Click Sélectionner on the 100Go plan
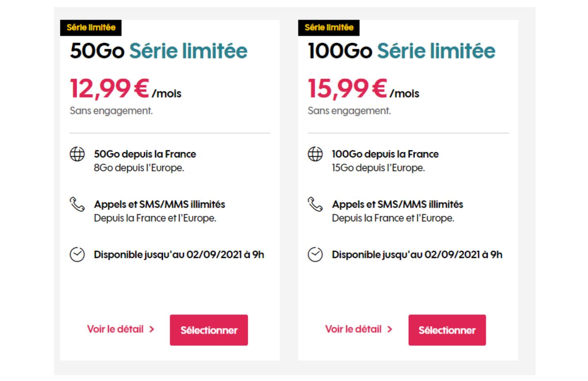Viewport: 588px width, 381px height. (447, 330)
